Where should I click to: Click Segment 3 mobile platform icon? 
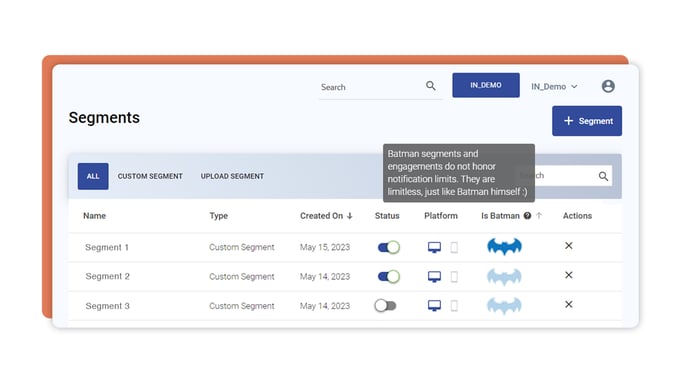click(454, 306)
